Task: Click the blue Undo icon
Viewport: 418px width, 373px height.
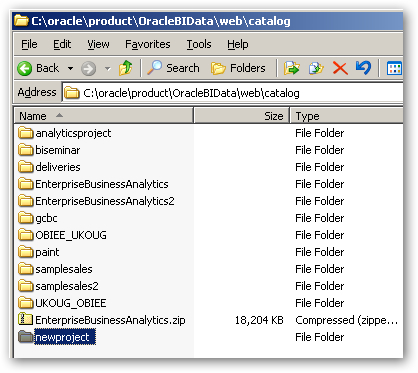Action: tap(363, 68)
